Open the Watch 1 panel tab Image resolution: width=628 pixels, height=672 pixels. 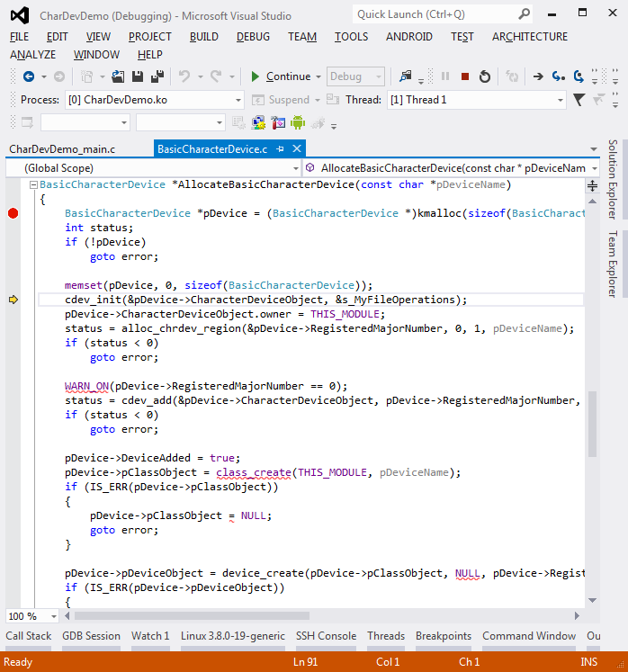coord(150,636)
